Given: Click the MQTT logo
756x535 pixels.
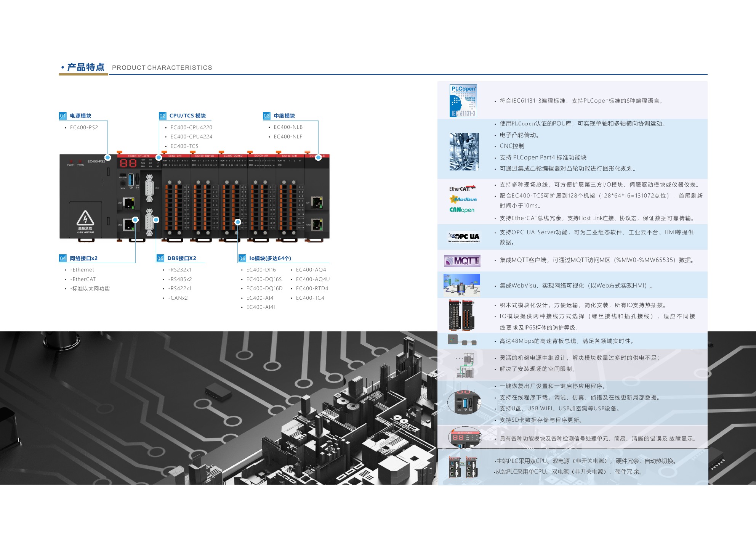Looking at the screenshot, I should [462, 261].
